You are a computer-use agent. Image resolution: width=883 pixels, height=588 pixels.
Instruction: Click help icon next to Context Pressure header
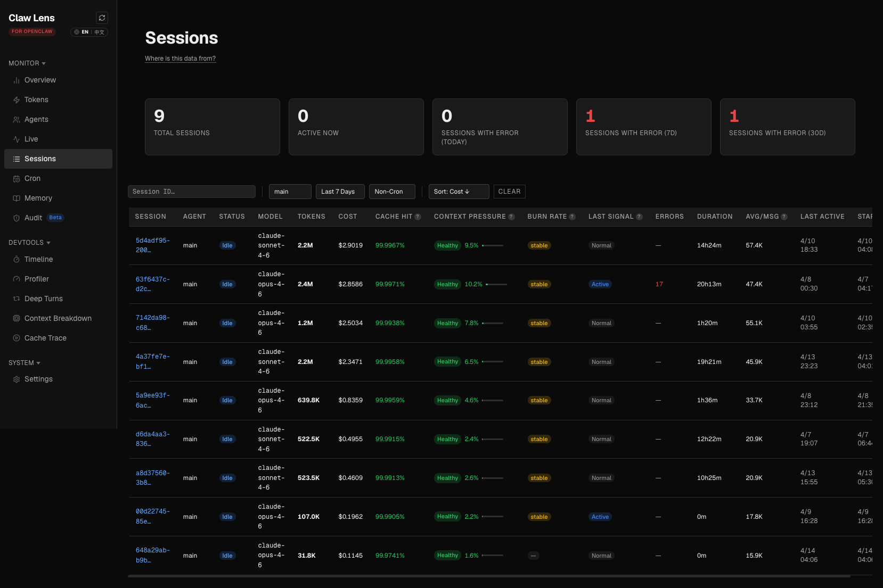pyautogui.click(x=512, y=217)
